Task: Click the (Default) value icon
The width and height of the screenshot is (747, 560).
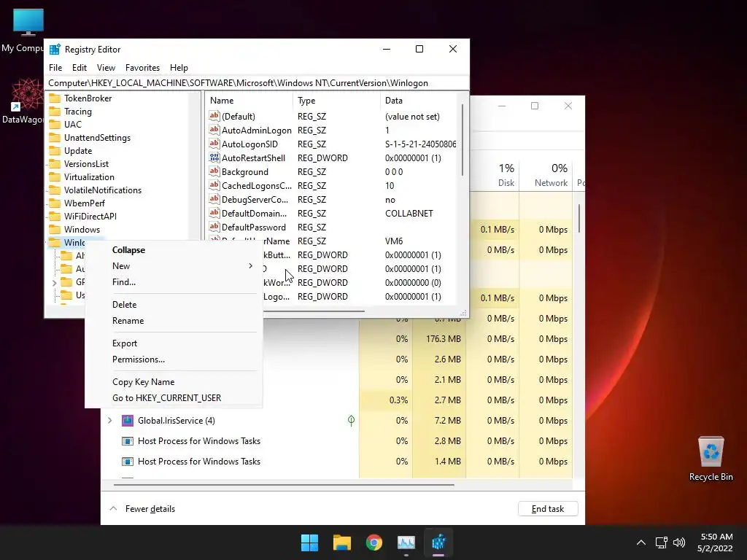Action: [x=214, y=116]
